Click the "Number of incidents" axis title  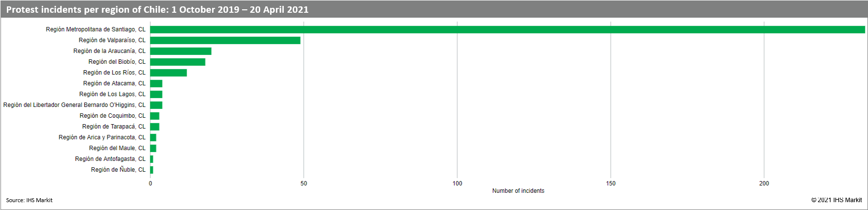click(518, 191)
